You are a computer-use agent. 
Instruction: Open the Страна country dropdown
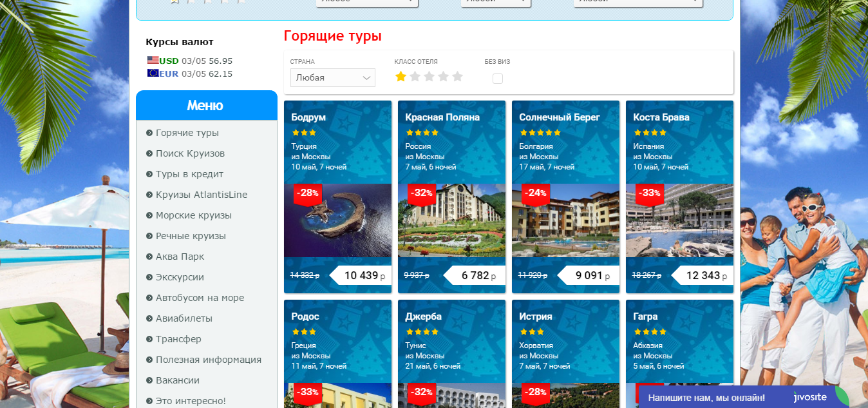click(333, 78)
